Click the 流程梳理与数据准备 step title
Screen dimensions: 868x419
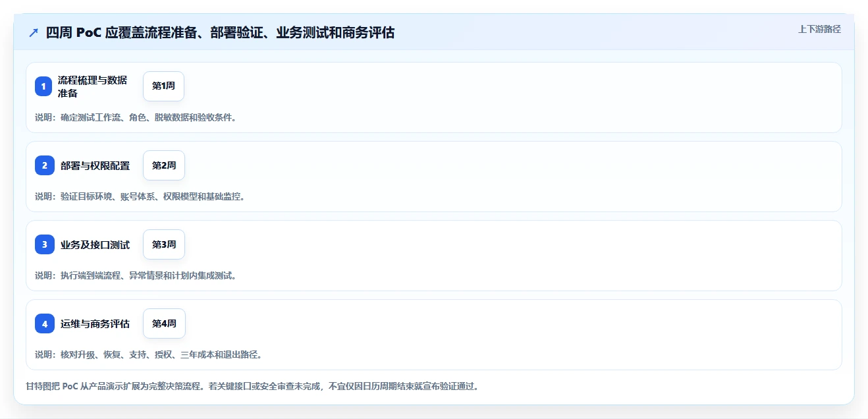[x=92, y=86]
